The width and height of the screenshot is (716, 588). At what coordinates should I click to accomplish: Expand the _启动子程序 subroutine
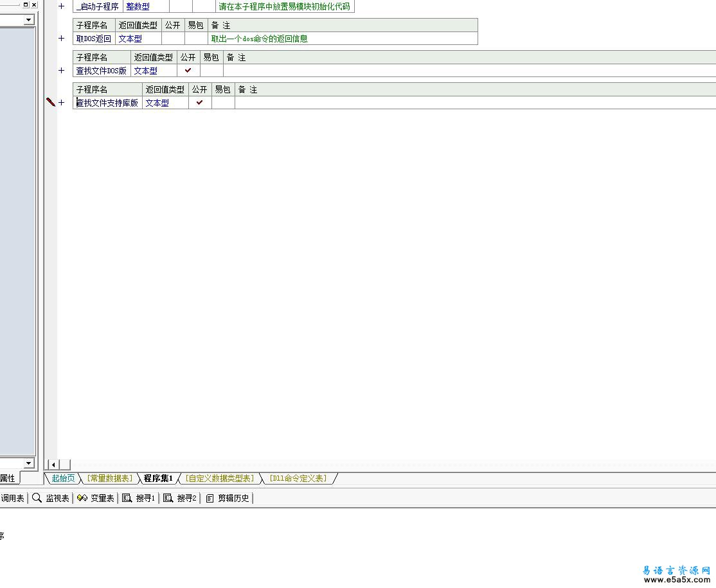pyautogui.click(x=62, y=6)
